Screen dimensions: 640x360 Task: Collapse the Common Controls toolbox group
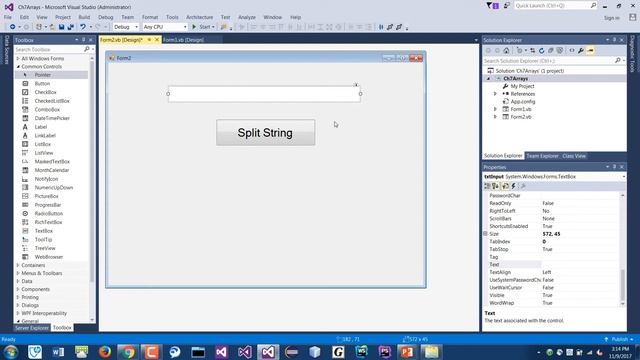pyautogui.click(x=18, y=67)
